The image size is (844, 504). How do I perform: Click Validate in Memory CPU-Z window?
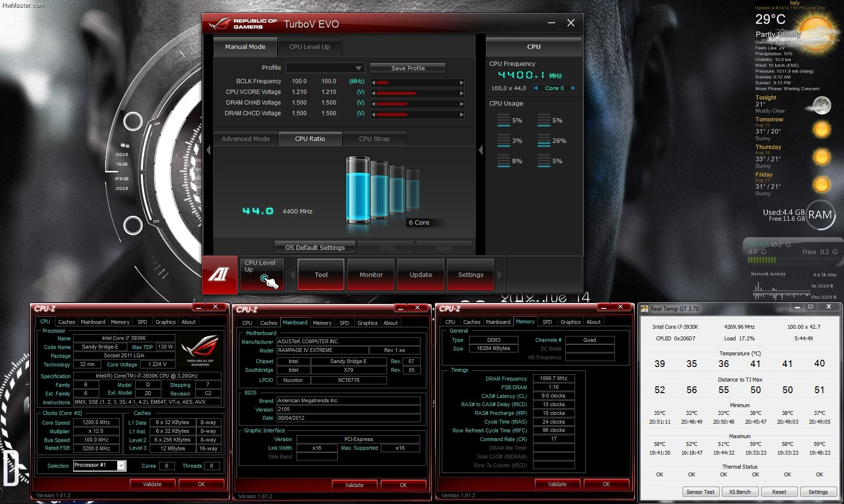click(x=557, y=484)
